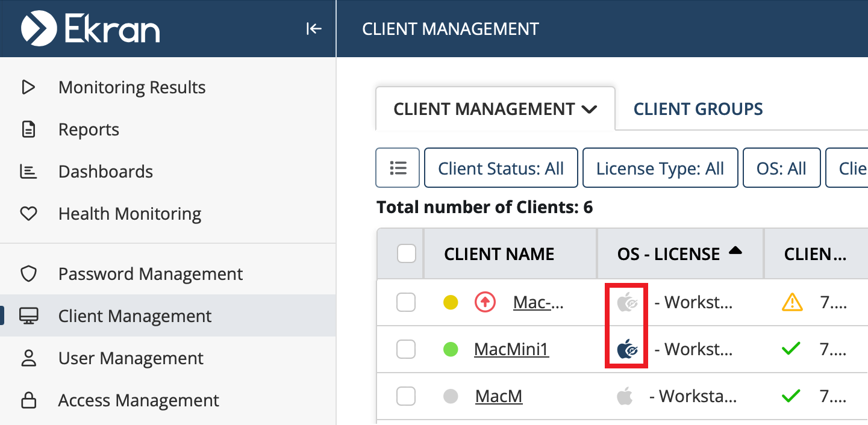Open the MacMini1 client link

511,349
